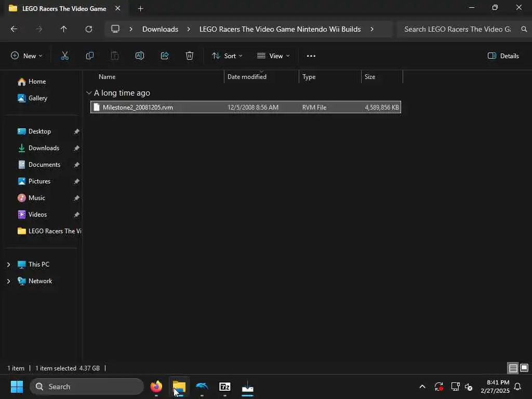Image resolution: width=532 pixels, height=399 pixels.
Task: Click chevron before Downloads breadcrumb
Action: (130, 29)
